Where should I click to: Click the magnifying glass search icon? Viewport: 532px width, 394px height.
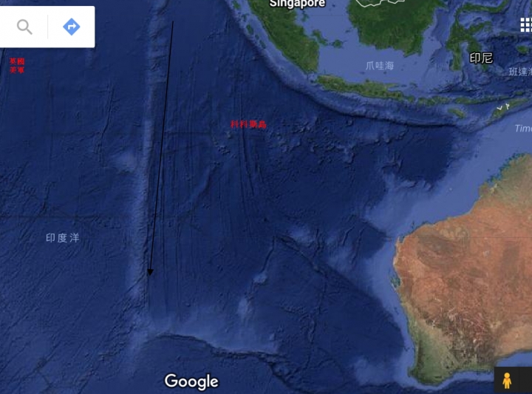(24, 27)
